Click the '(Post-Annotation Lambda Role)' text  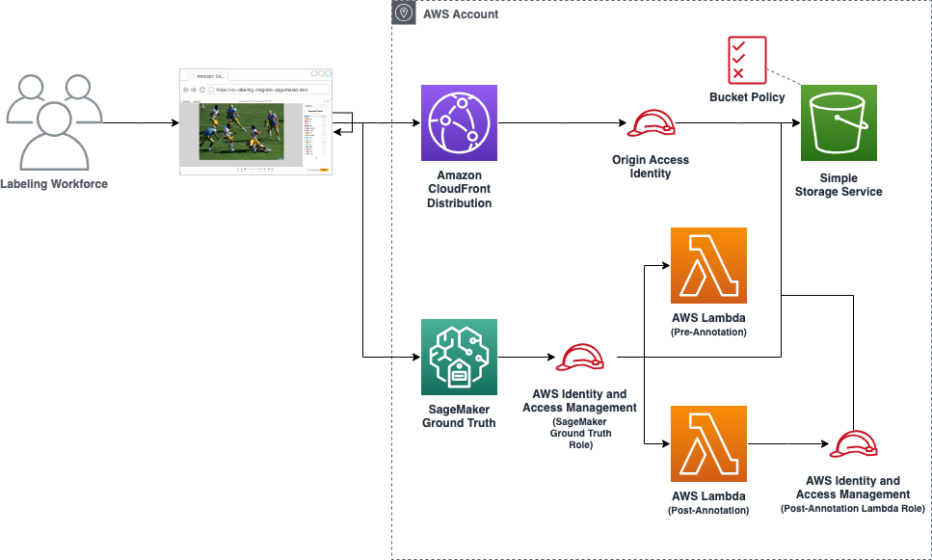853,508
